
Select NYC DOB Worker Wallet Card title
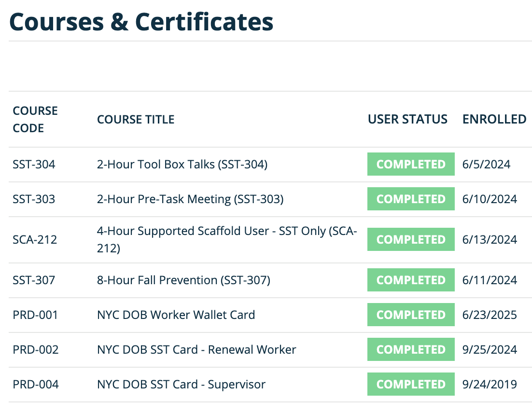pyautogui.click(x=176, y=315)
